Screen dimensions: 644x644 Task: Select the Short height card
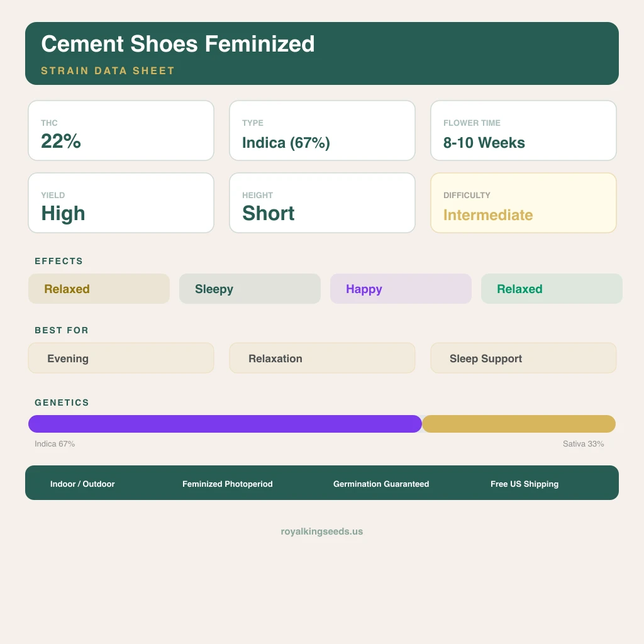[322, 203]
